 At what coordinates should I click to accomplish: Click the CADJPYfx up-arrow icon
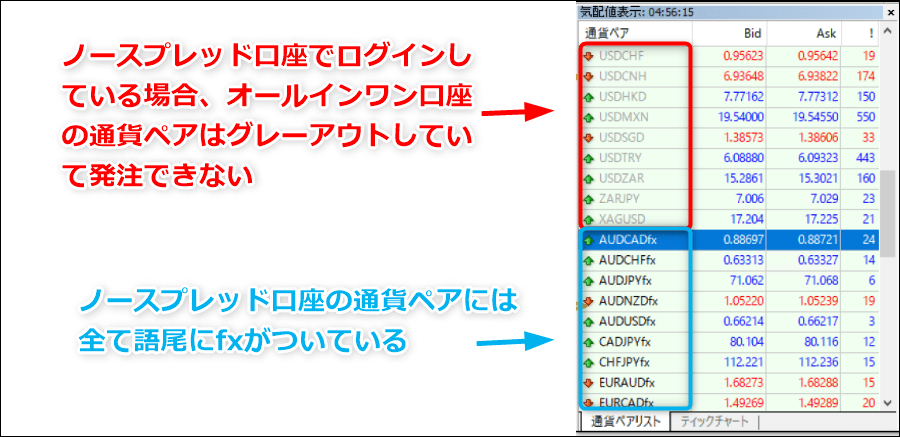pos(588,342)
